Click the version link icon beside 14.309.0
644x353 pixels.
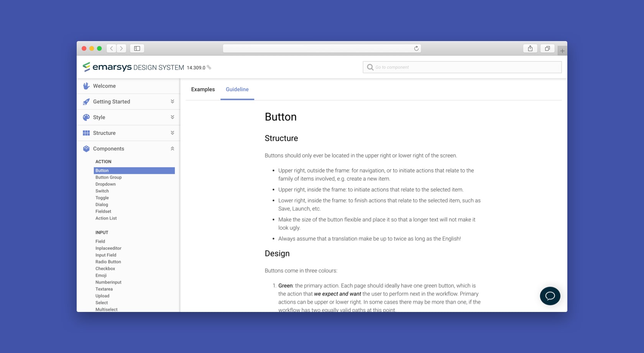click(209, 67)
